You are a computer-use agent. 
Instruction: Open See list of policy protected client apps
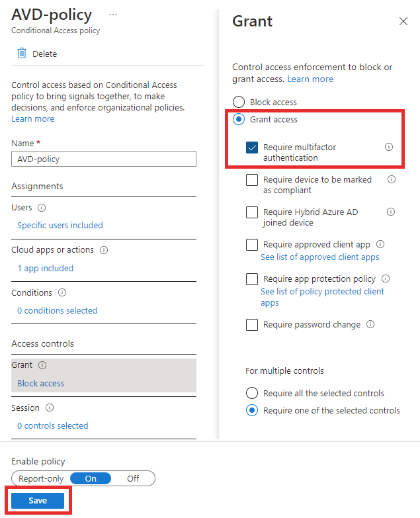pyautogui.click(x=322, y=296)
